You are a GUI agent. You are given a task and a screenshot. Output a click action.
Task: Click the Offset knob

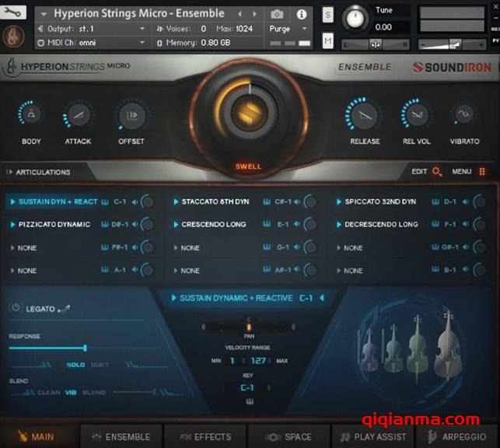[132, 115]
